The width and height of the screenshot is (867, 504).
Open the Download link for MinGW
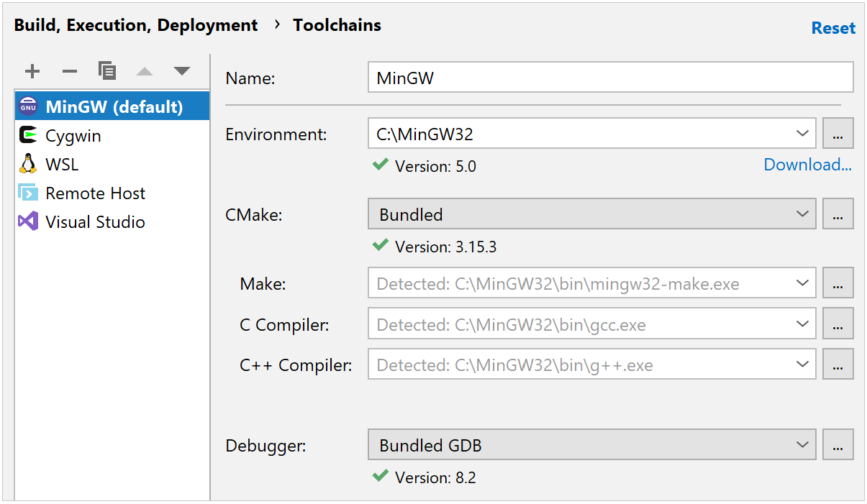pos(807,165)
